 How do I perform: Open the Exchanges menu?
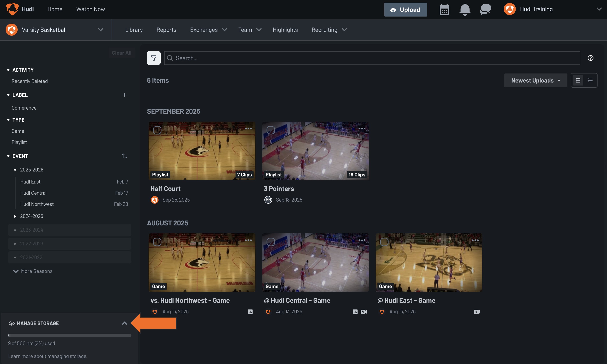(208, 30)
